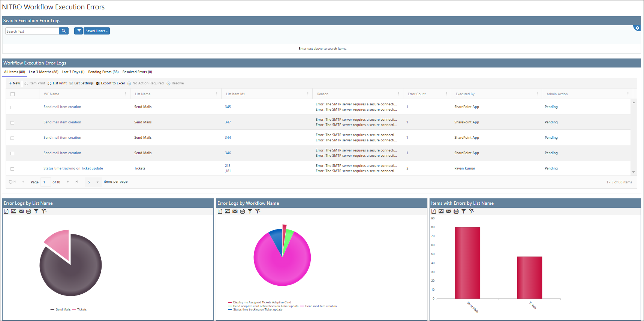Click the grid scrollbar down arrow
The height and width of the screenshot is (321, 644).
tap(634, 172)
